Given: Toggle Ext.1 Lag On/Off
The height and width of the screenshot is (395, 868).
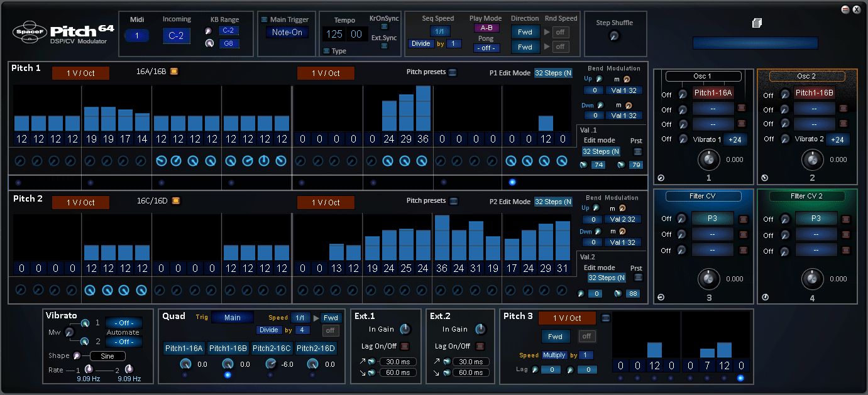Looking at the screenshot, I should (x=405, y=346).
